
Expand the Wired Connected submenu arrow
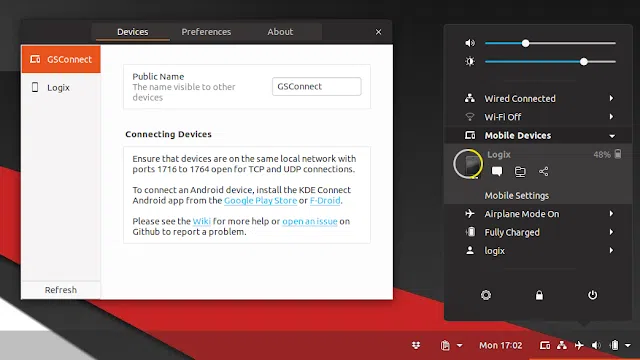pos(611,98)
